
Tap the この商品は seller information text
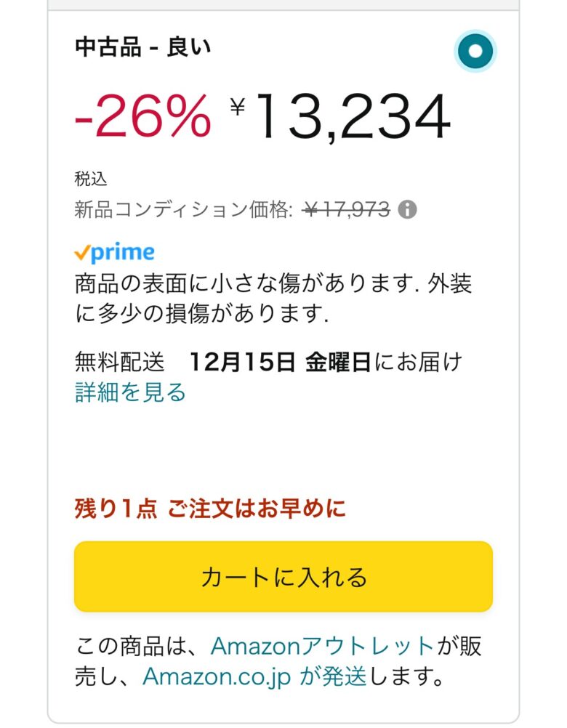tap(138, 645)
